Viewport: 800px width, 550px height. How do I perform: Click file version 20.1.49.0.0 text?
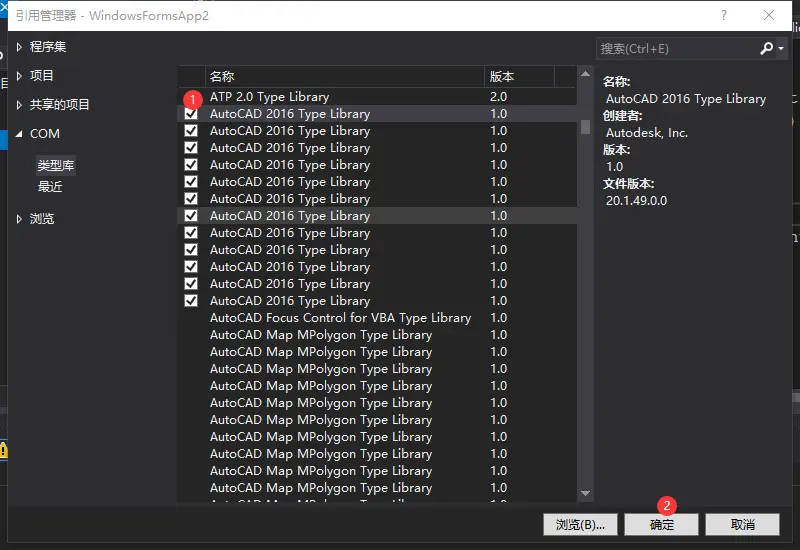pos(636,201)
